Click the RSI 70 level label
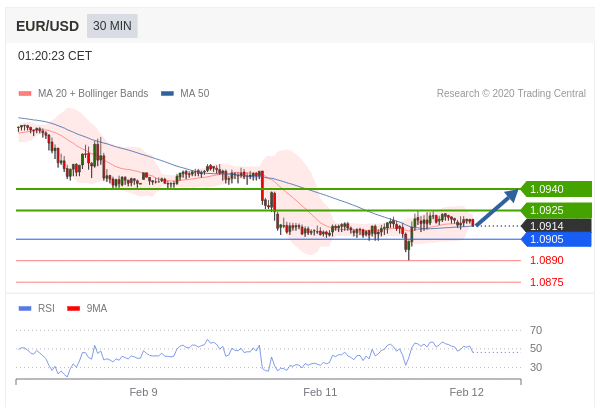 [536, 330]
